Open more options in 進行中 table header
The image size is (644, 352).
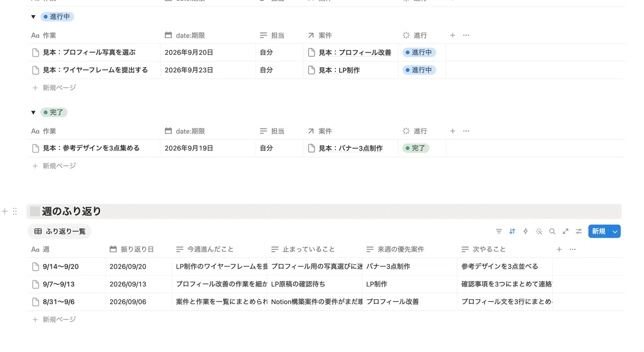[466, 35]
